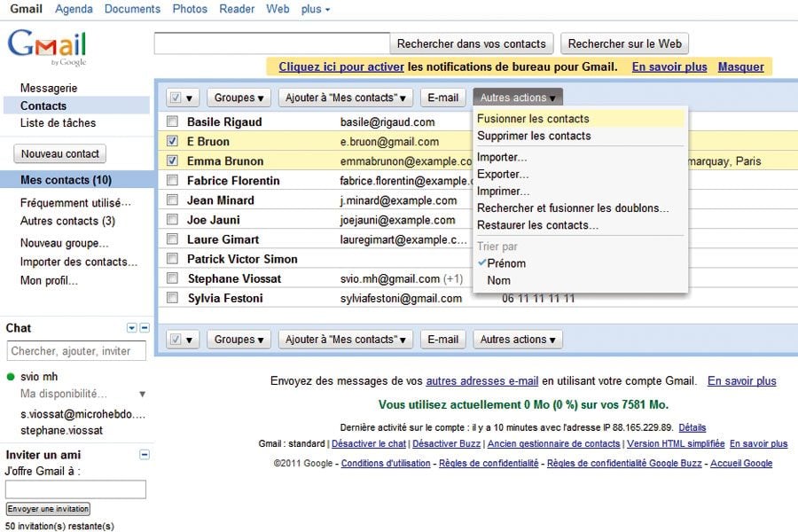The height and width of the screenshot is (532, 798).
Task: Open the Groupes dropdown in the top toolbar
Action: (x=239, y=98)
